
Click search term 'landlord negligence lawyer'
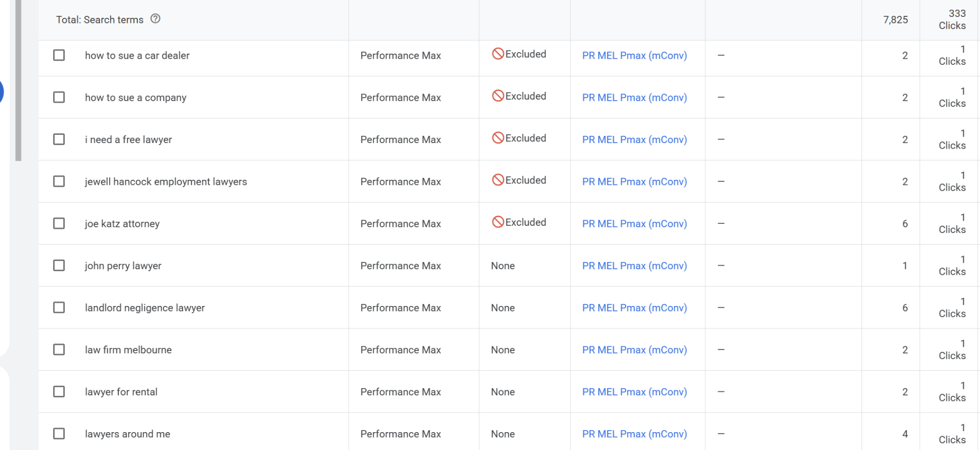pos(145,307)
